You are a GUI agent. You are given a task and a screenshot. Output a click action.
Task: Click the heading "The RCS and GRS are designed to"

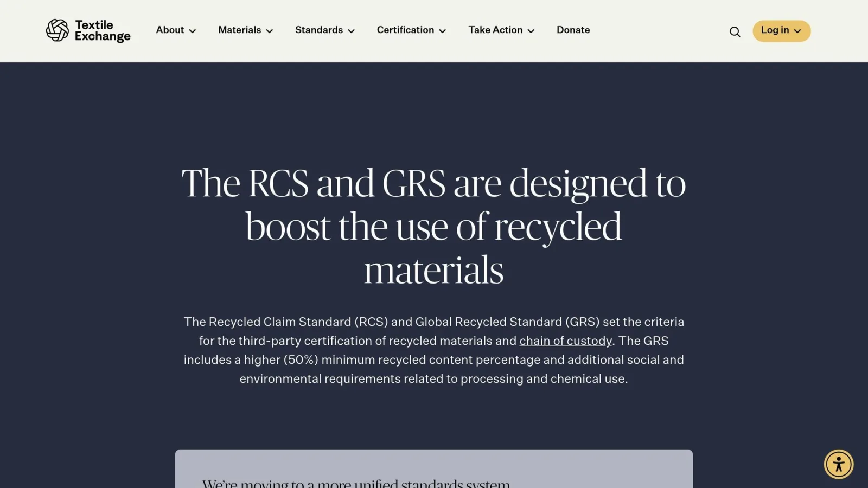click(x=433, y=183)
